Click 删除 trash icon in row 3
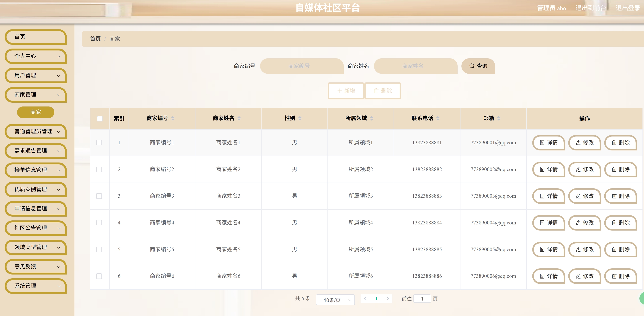The width and height of the screenshot is (644, 316). [x=614, y=196]
